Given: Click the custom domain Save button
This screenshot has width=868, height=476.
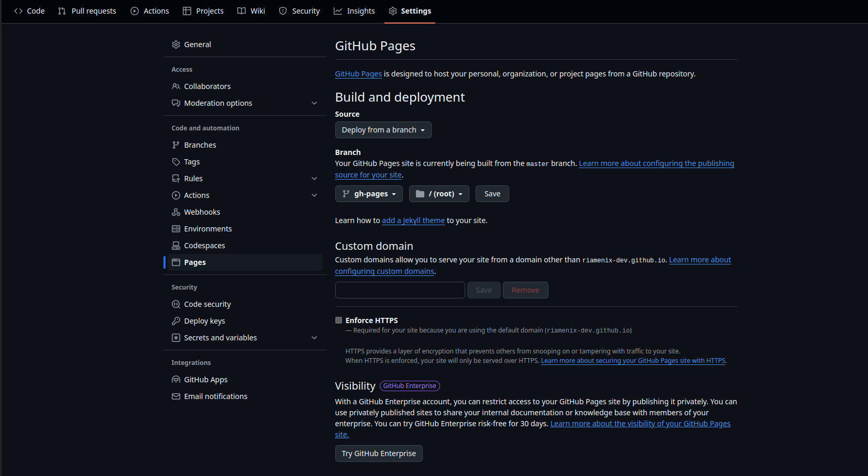Looking at the screenshot, I should (484, 290).
